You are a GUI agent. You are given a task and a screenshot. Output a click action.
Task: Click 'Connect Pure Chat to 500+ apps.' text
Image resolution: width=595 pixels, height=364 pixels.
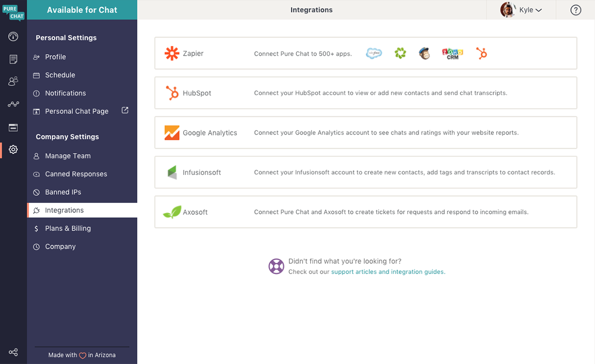[303, 54]
